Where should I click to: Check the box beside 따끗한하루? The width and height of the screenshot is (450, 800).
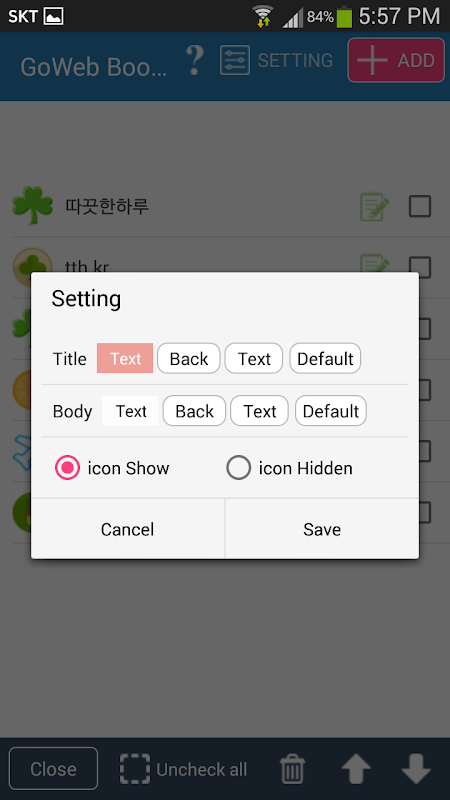420,207
